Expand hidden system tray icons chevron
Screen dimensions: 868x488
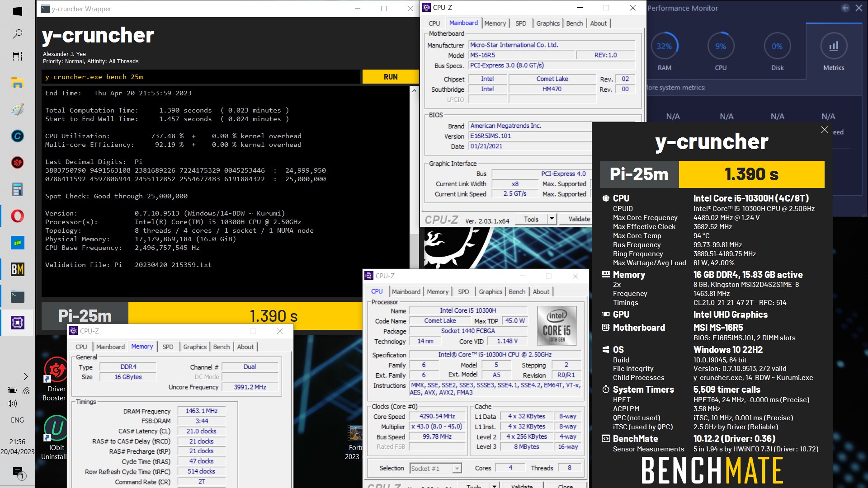tap(26, 376)
